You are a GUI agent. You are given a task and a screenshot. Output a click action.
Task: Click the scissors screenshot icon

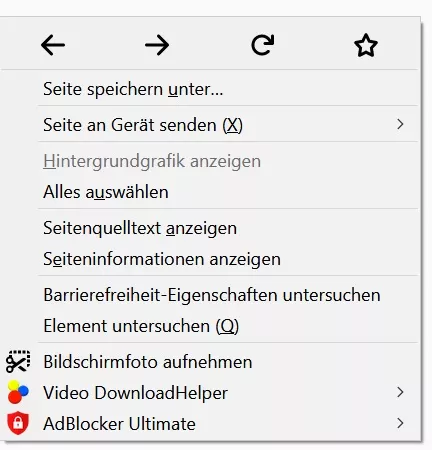click(18, 362)
